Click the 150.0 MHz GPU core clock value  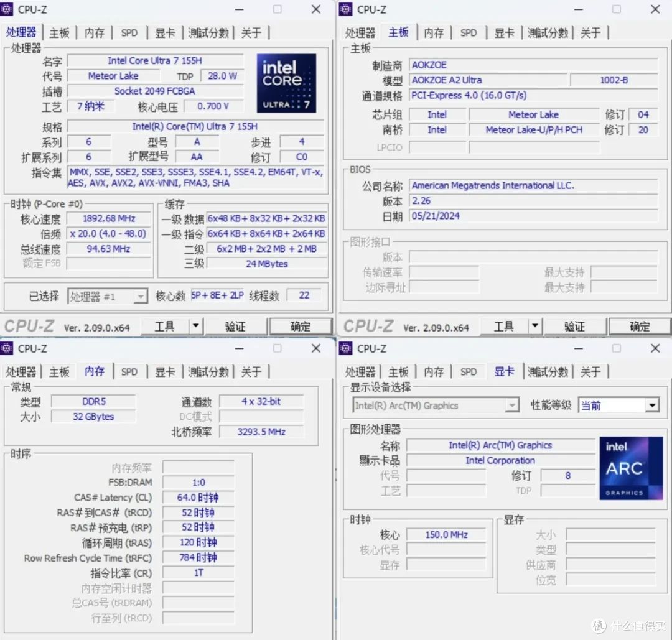point(447,535)
